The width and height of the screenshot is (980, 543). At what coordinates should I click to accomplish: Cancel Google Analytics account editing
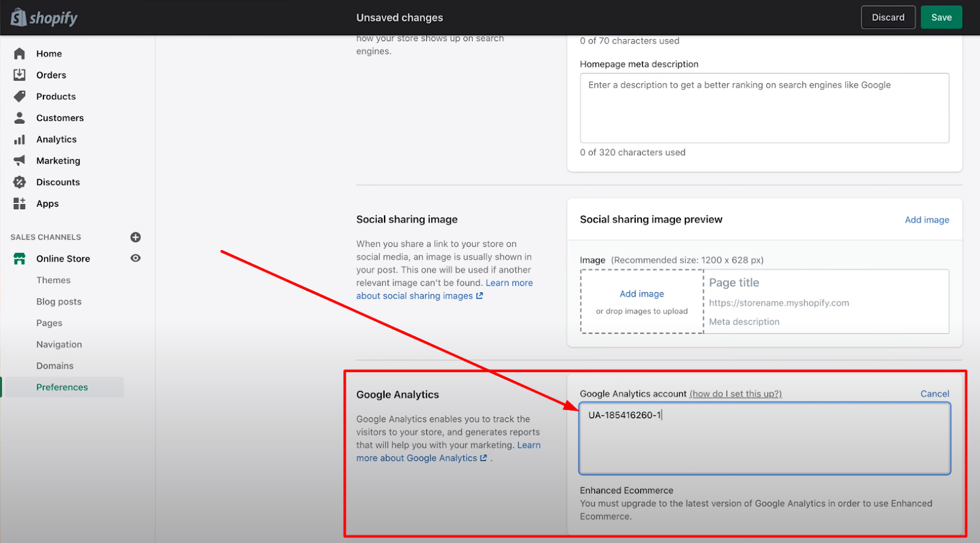click(x=935, y=394)
